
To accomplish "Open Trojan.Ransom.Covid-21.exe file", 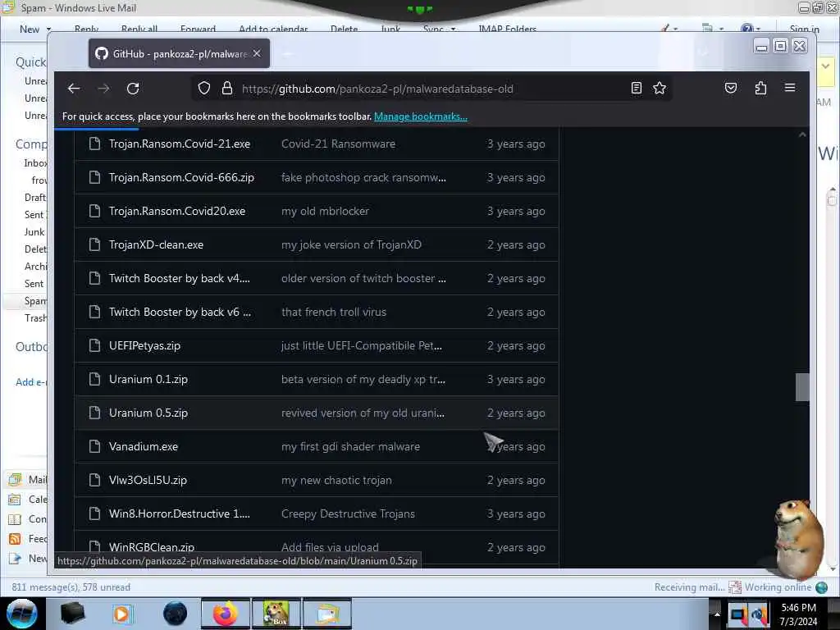I will coord(180,144).
